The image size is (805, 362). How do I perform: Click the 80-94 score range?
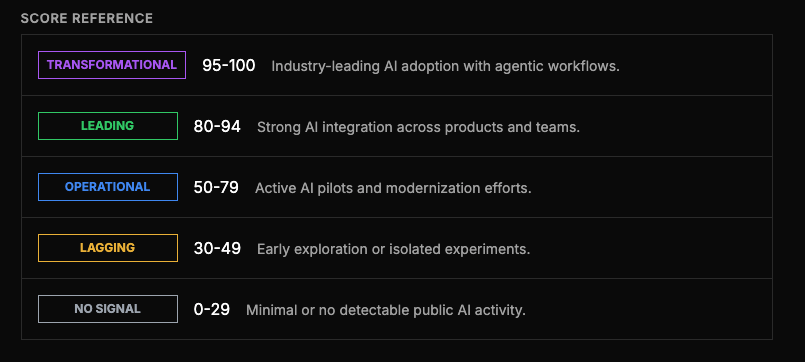pyautogui.click(x=217, y=126)
